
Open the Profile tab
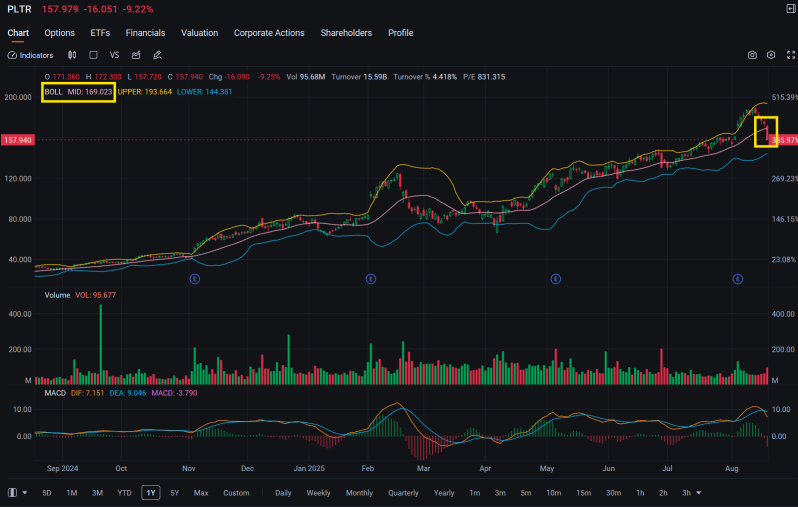click(401, 33)
